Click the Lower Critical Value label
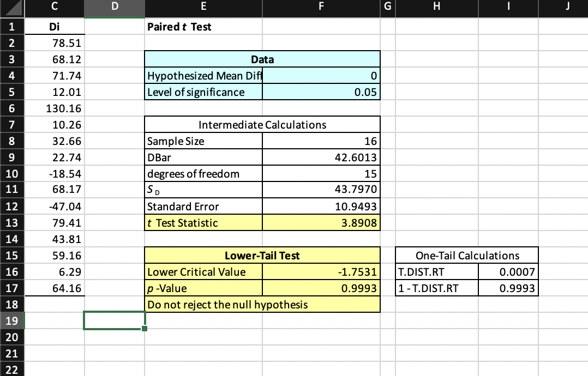This screenshot has width=588, height=376. (203, 272)
